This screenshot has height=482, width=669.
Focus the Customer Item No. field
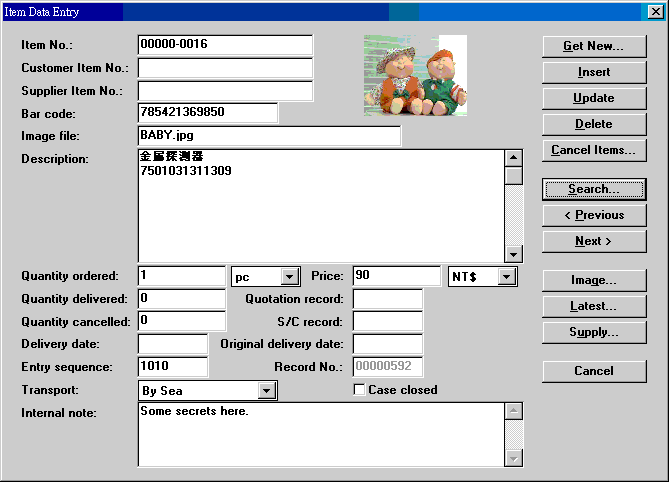225,69
